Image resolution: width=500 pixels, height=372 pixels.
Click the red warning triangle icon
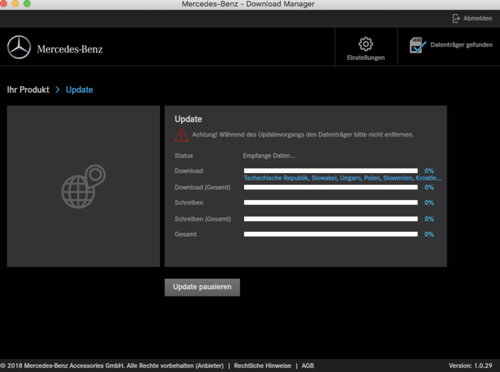[182, 135]
